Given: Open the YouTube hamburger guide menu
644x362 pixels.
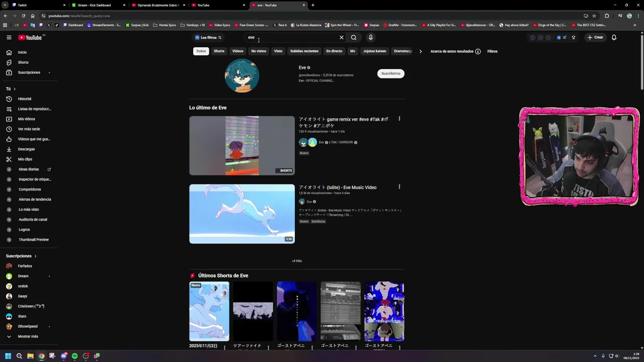Looking at the screenshot, I should click(x=9, y=37).
